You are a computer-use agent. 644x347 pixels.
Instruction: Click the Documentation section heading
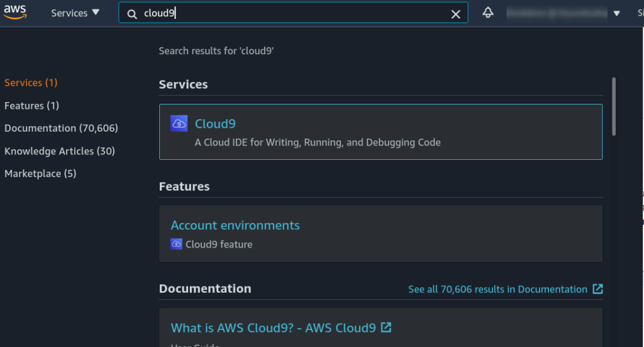(x=205, y=288)
